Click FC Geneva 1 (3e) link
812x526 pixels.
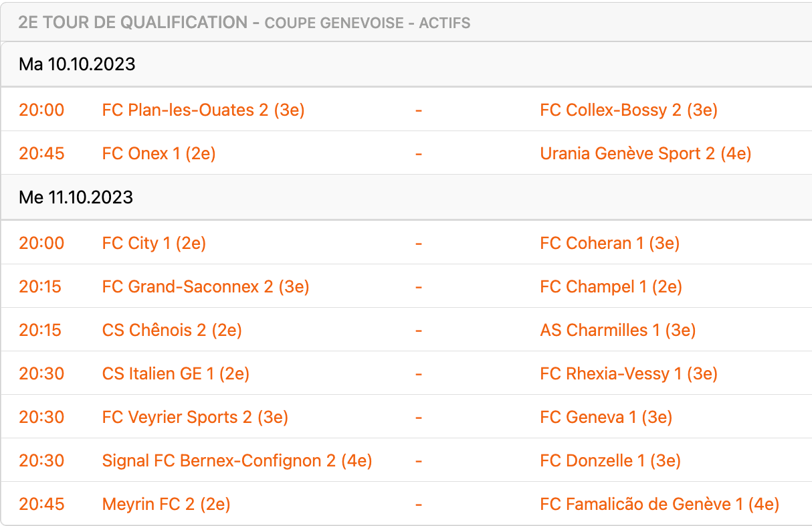(606, 417)
